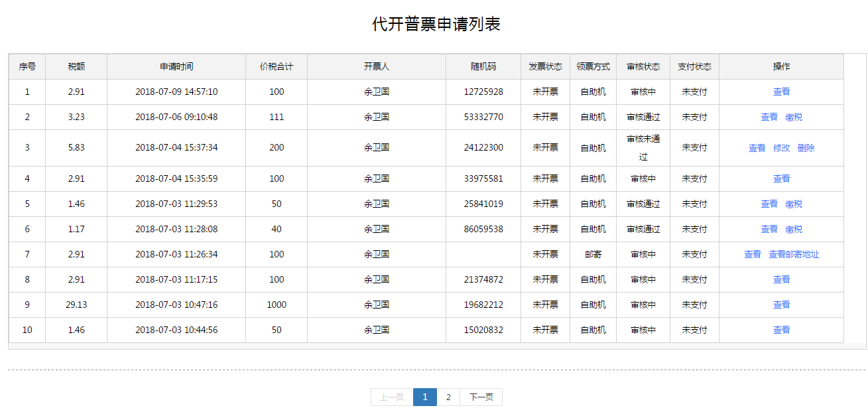
Task: Click total amount 111
Action: [277, 117]
